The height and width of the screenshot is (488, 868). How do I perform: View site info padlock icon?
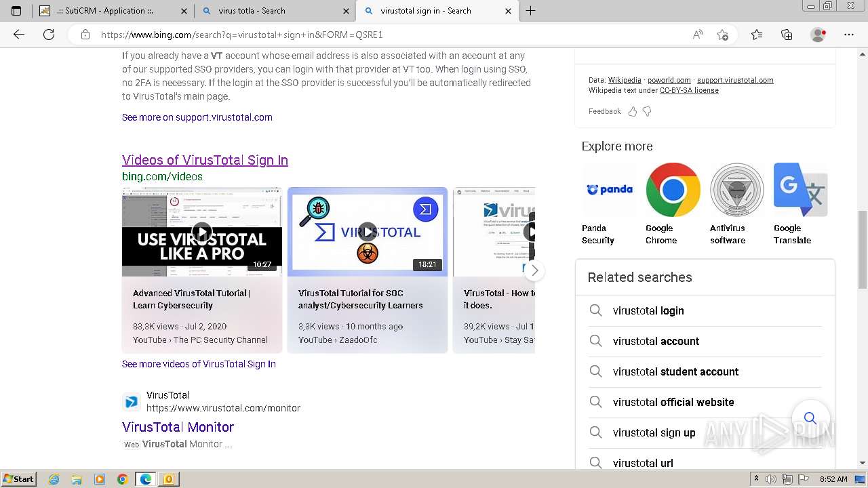pyautogui.click(x=85, y=35)
